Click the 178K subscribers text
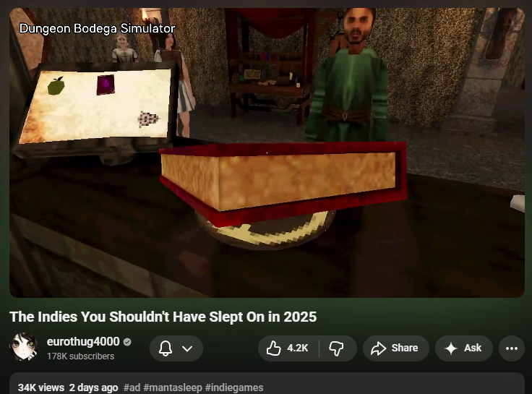 tap(80, 356)
